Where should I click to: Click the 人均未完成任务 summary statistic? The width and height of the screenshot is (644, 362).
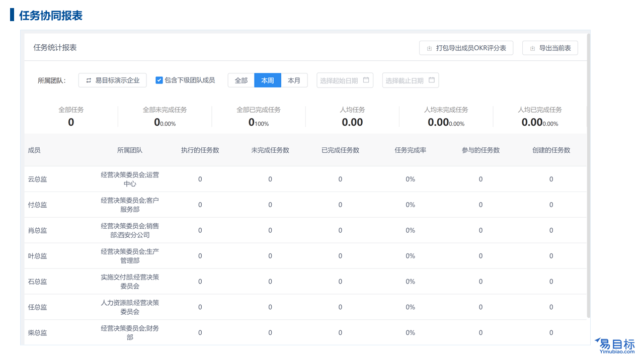click(x=446, y=117)
